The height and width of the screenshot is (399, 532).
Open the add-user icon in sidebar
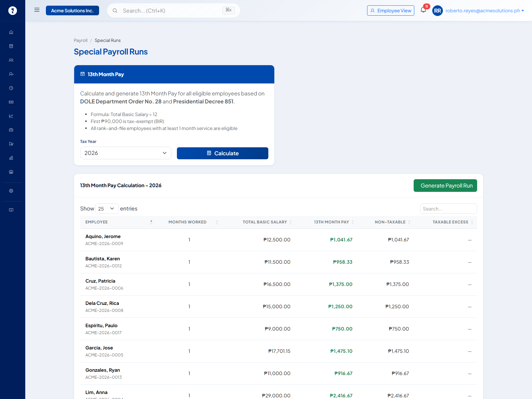(x=11, y=74)
